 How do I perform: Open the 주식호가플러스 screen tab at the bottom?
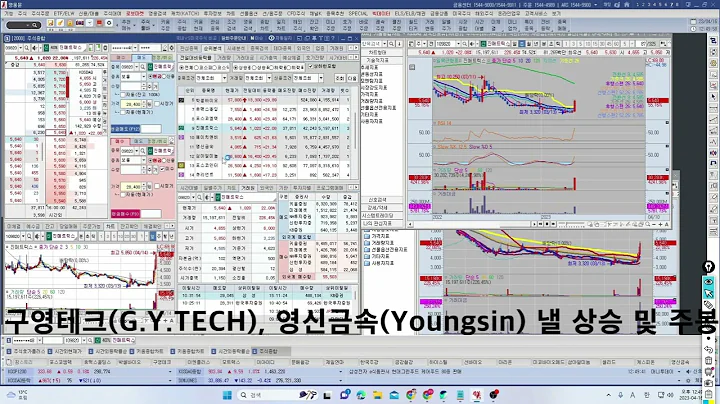pos(27,351)
